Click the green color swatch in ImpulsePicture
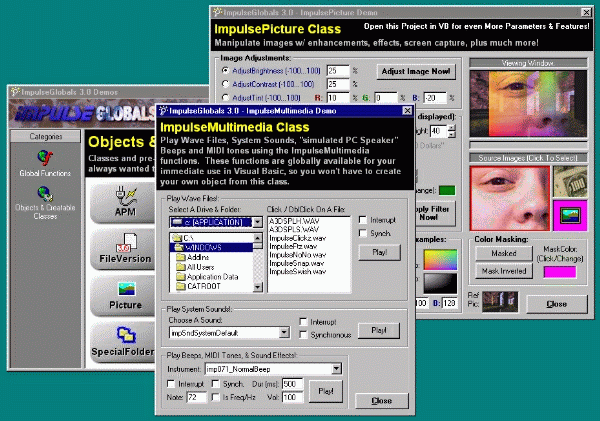 coord(447,191)
